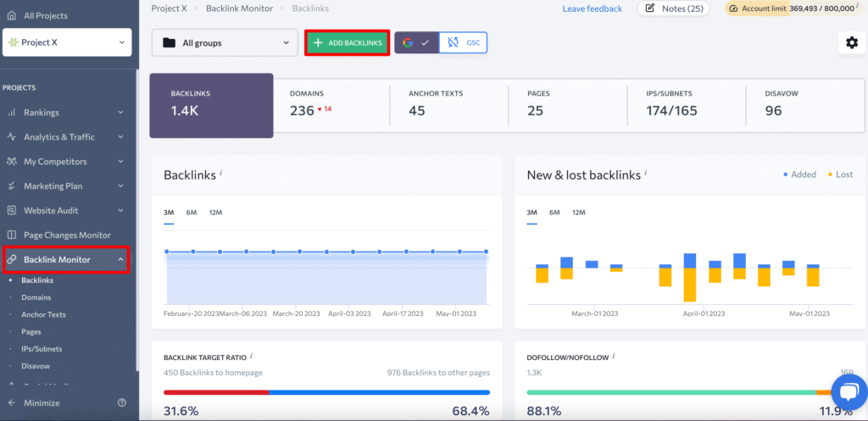Toggle the Lost series in chart legend
The height and width of the screenshot is (421, 868).
pos(840,174)
